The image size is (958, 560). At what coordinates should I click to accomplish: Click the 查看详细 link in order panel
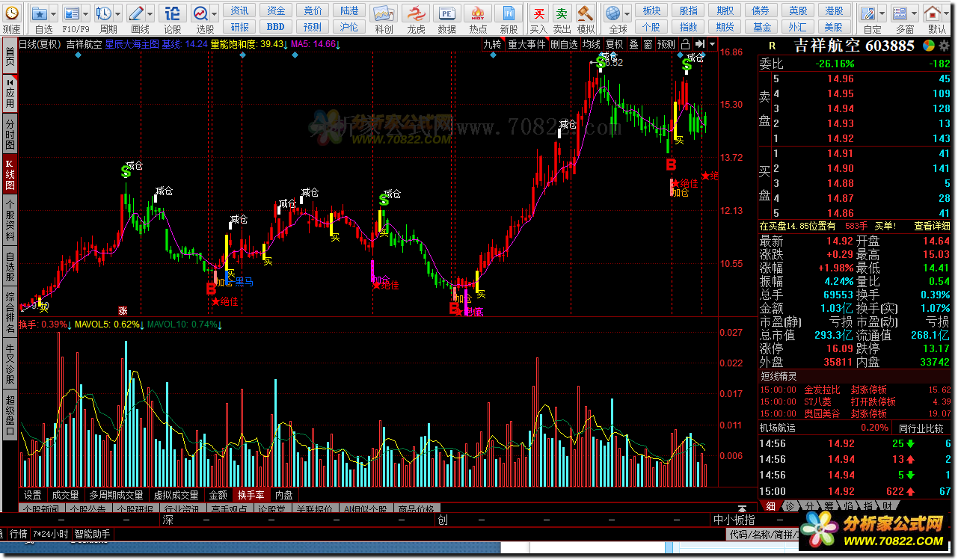pos(932,226)
